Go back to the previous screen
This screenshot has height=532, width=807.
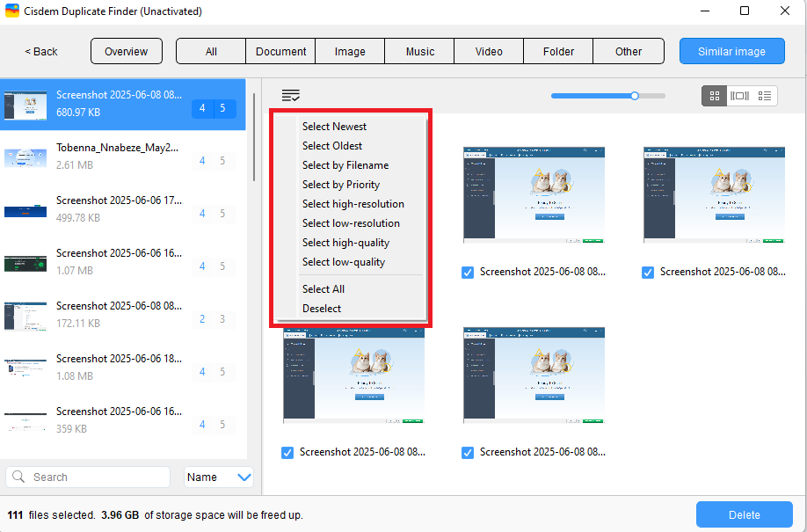pyautogui.click(x=41, y=52)
